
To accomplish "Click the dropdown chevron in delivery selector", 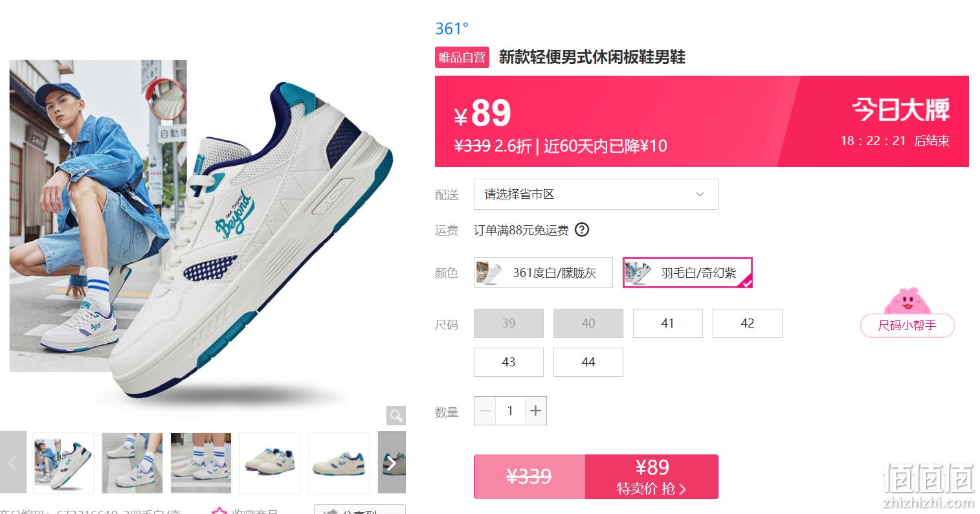I will click(x=700, y=194).
